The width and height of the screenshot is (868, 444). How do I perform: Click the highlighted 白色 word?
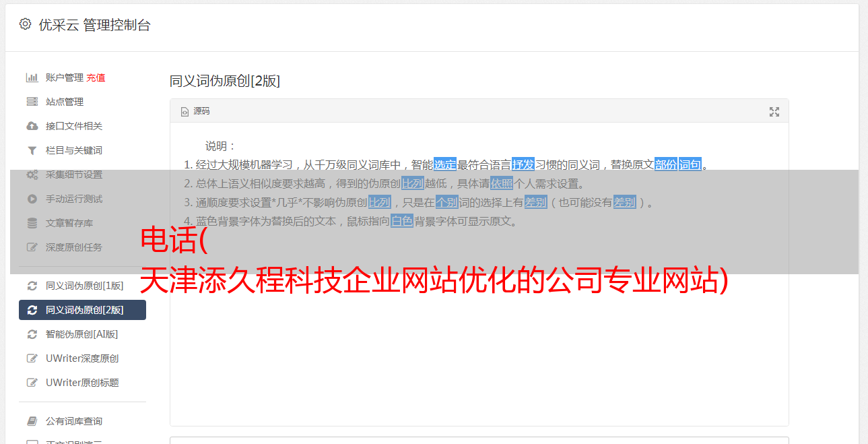click(402, 221)
